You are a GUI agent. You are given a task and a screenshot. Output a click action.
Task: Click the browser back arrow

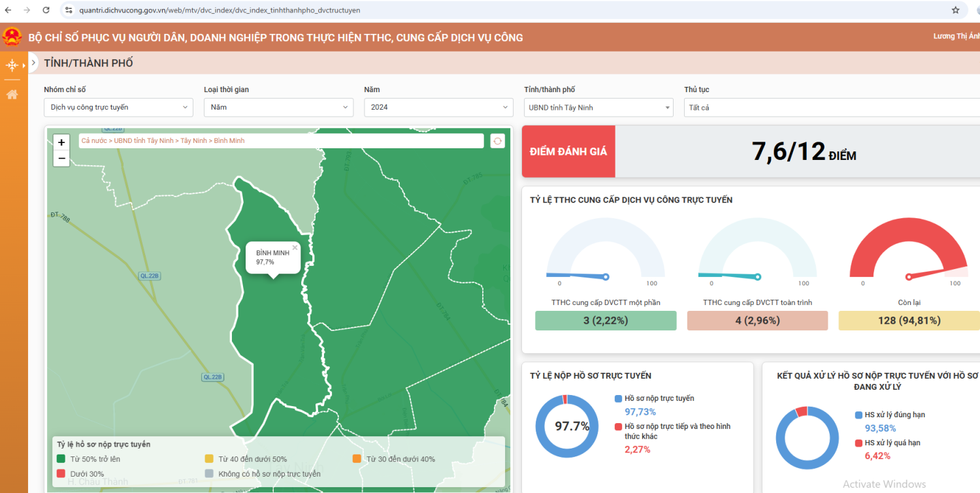8,10
